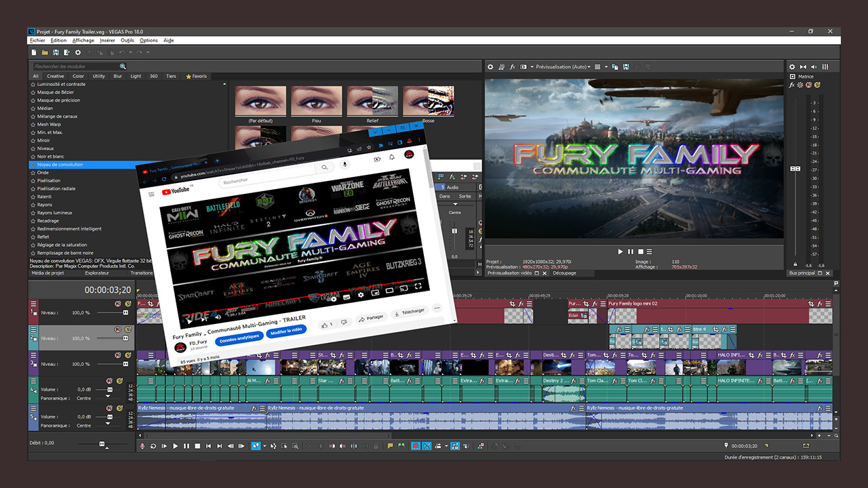Image resolution: width=868 pixels, height=488 pixels.
Task: Open the edit tool dropdown arrow in transport bar
Action: coord(265,446)
